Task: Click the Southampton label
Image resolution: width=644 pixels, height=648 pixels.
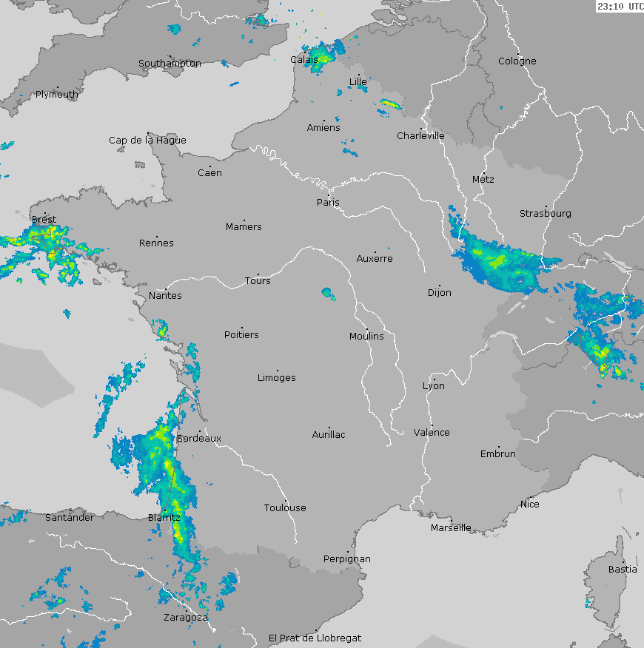Action: tap(170, 64)
